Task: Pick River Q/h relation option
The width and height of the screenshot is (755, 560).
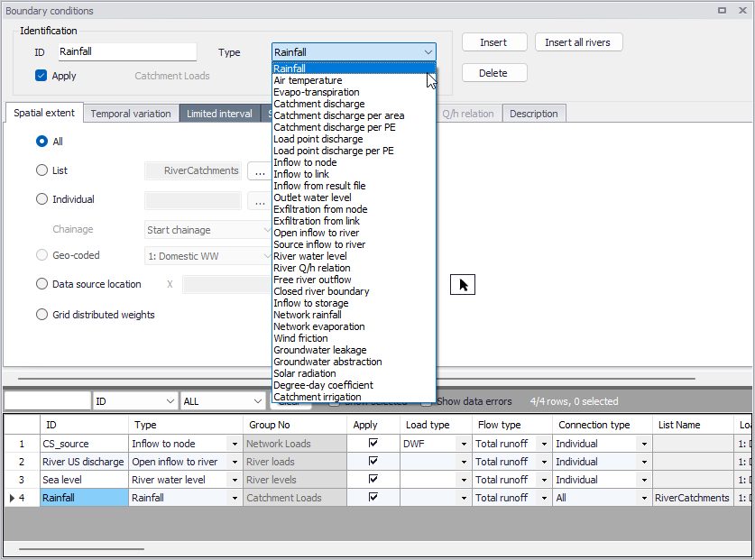Action: (354, 268)
